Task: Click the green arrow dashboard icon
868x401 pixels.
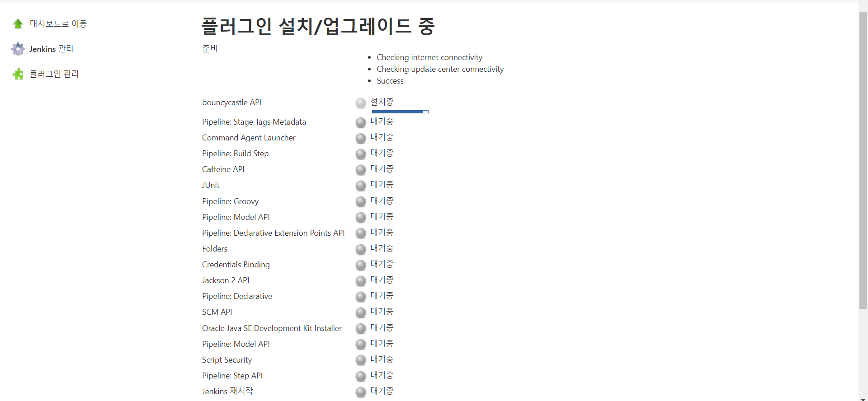Action: click(x=18, y=23)
